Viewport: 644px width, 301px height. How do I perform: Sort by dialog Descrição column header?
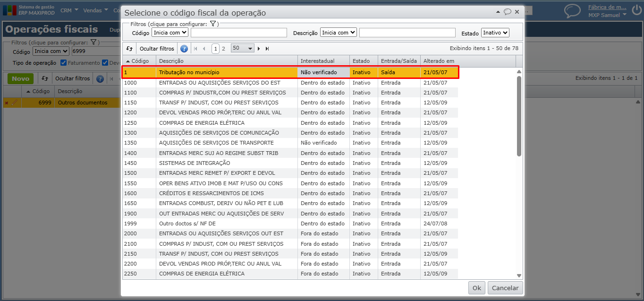(227, 61)
